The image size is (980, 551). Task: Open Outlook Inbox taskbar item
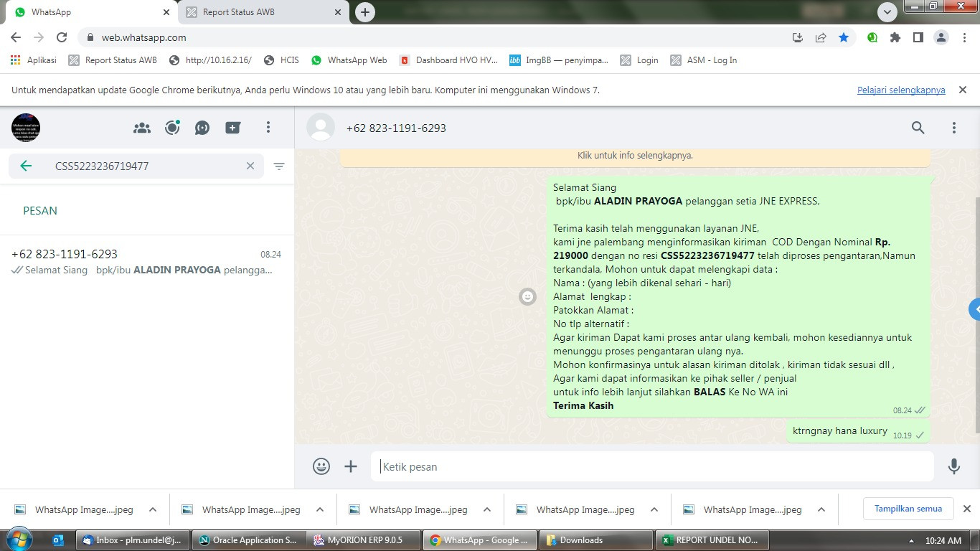click(132, 540)
